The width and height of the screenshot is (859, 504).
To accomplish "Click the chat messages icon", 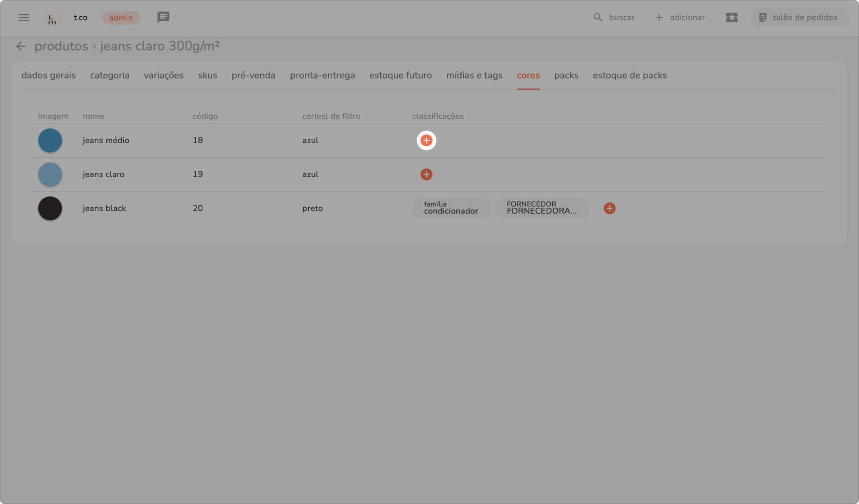I will (x=163, y=17).
